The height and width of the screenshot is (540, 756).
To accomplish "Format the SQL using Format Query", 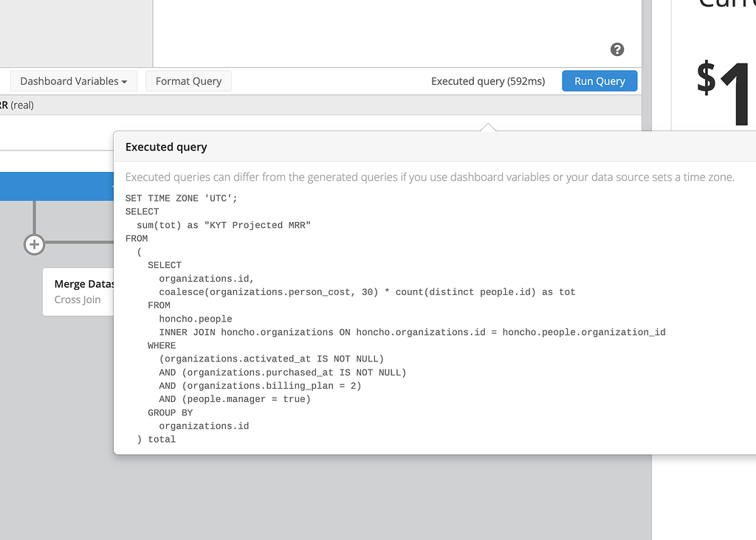I will 188,80.
